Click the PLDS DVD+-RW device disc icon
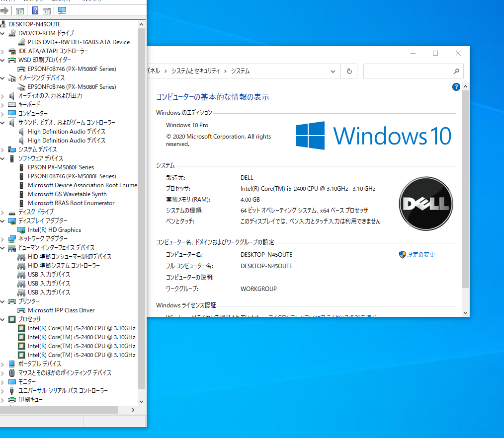 21,42
